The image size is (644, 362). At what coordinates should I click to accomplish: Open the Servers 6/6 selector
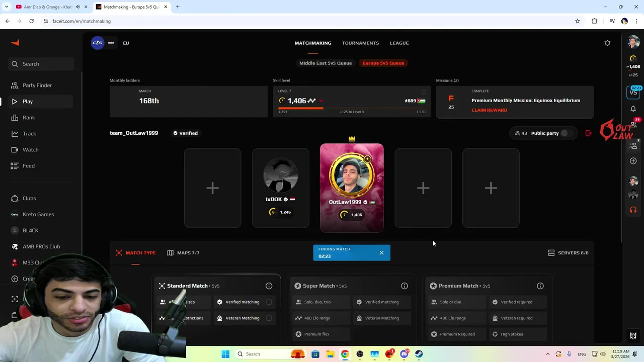(x=568, y=253)
